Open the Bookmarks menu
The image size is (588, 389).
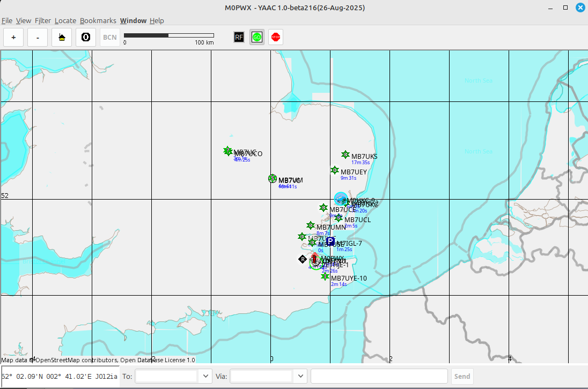(x=98, y=20)
